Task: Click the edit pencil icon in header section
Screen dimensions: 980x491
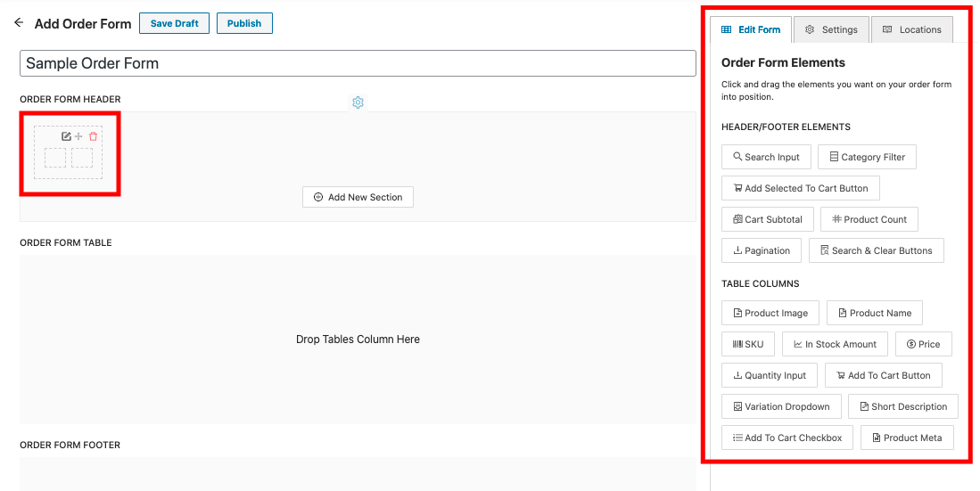Action: coord(66,136)
